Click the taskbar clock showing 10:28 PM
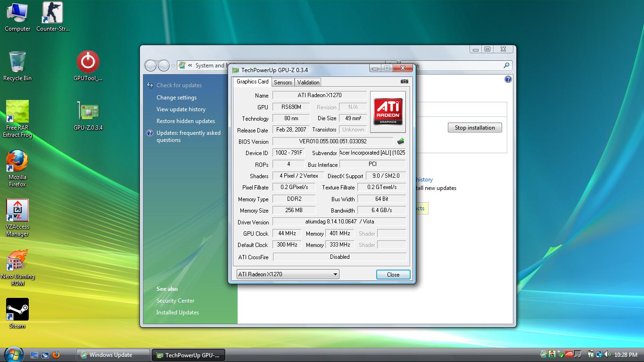 click(x=626, y=355)
